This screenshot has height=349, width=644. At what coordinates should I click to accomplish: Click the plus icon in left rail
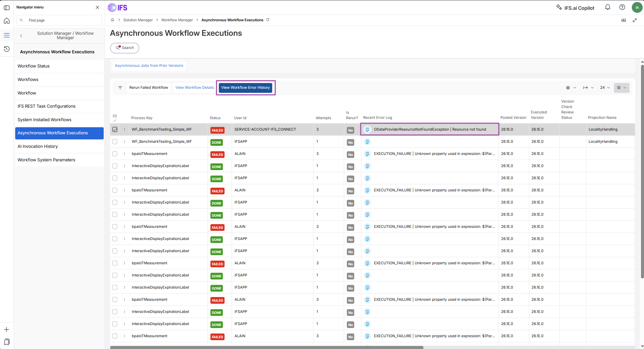(x=6, y=329)
